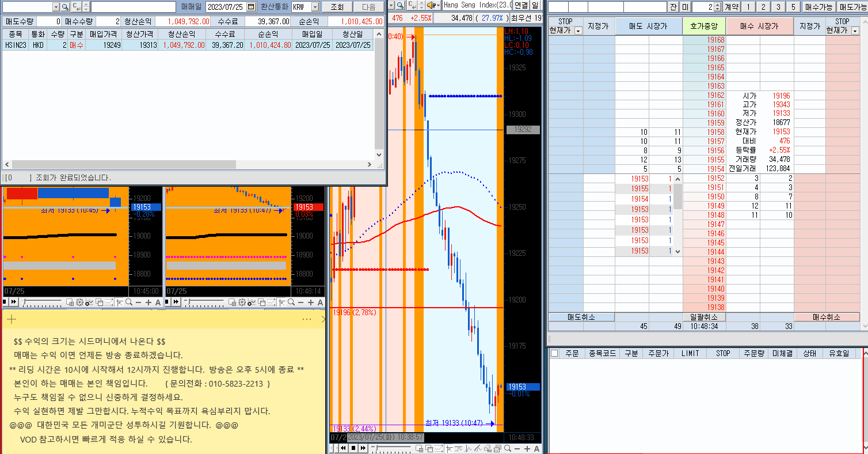Fast-forward the 10:45:00 mini chart
Image resolution: width=868 pixels, height=454 pixels.
pyautogui.click(x=14, y=302)
